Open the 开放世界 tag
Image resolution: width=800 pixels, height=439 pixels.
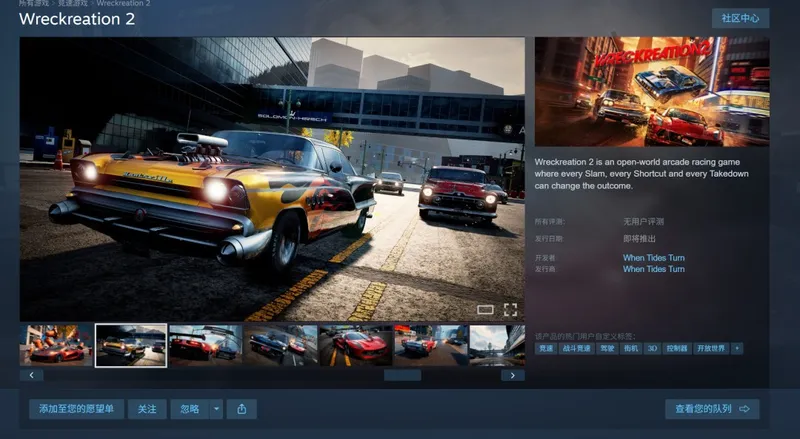711,348
